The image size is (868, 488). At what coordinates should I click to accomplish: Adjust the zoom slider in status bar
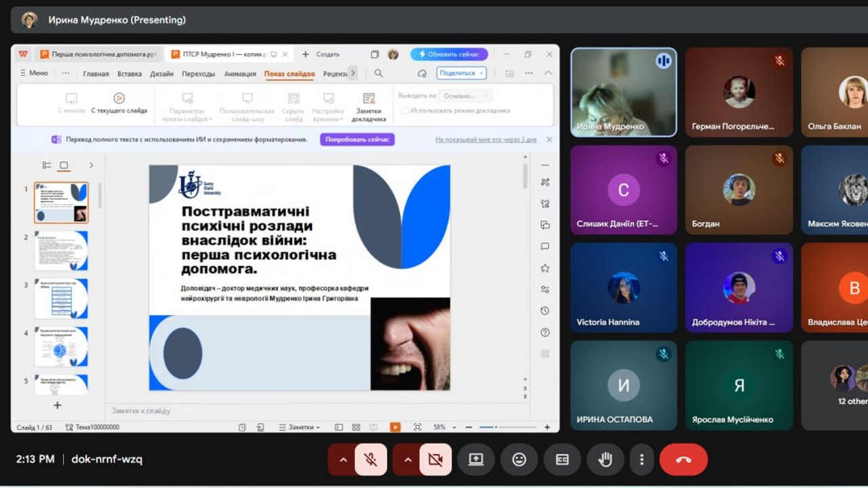click(x=496, y=427)
